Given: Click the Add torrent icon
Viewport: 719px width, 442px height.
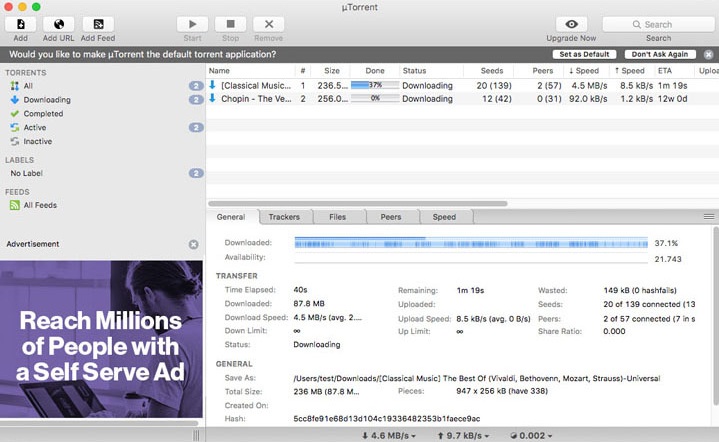Looking at the screenshot, I should point(21,24).
